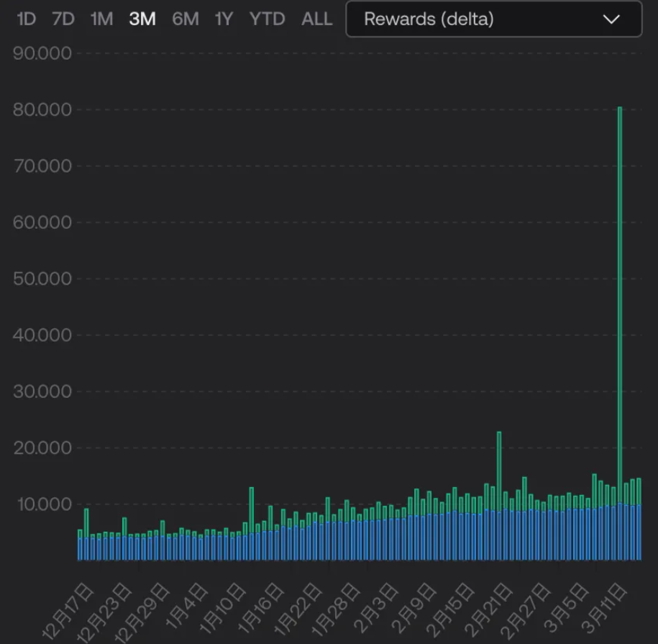Switch chart to 6M range
Screen dimensions: 658x644
click(x=185, y=19)
